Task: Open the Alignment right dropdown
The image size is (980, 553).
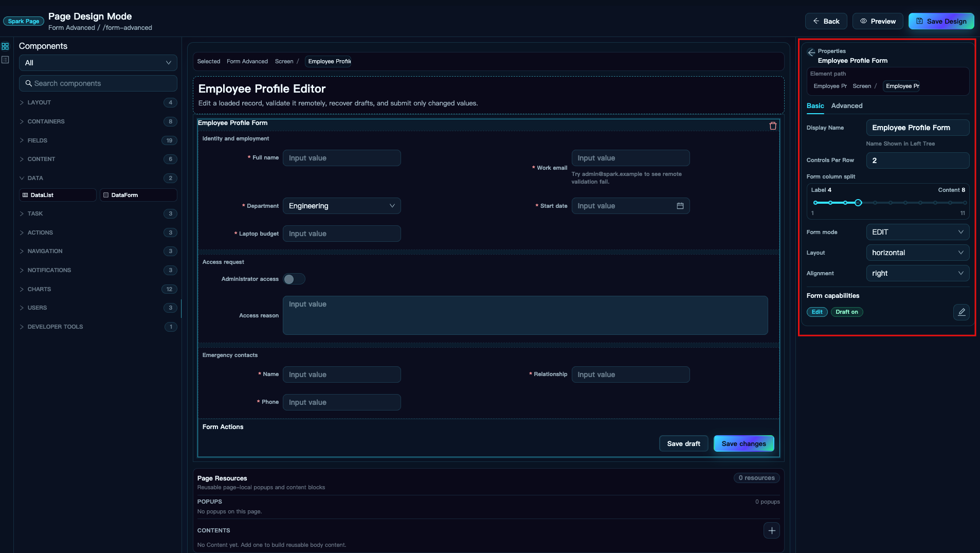Action: 918,273
